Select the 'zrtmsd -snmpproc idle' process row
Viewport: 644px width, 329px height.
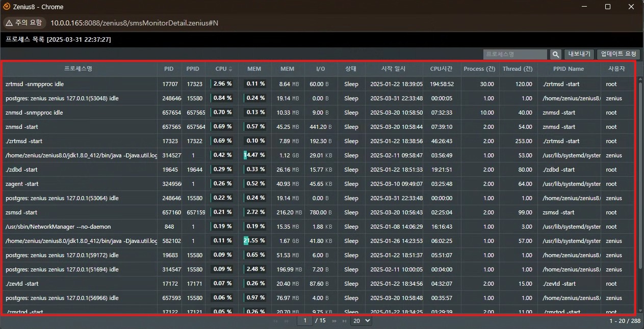click(x=319, y=84)
